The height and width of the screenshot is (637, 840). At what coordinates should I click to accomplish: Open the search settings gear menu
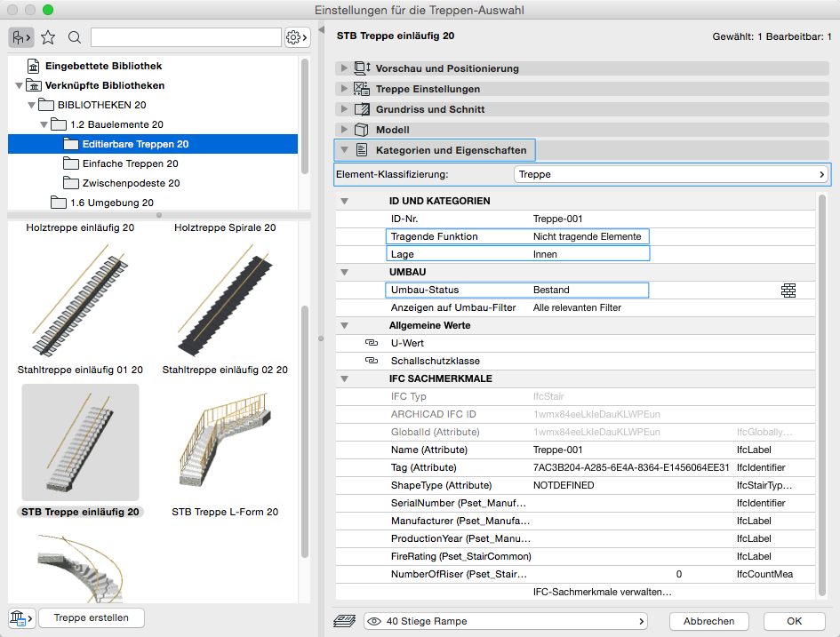coord(296,37)
